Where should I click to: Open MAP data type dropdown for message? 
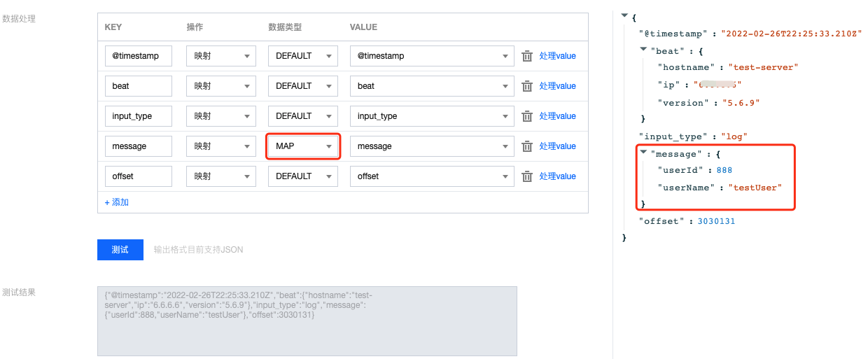[x=303, y=146]
